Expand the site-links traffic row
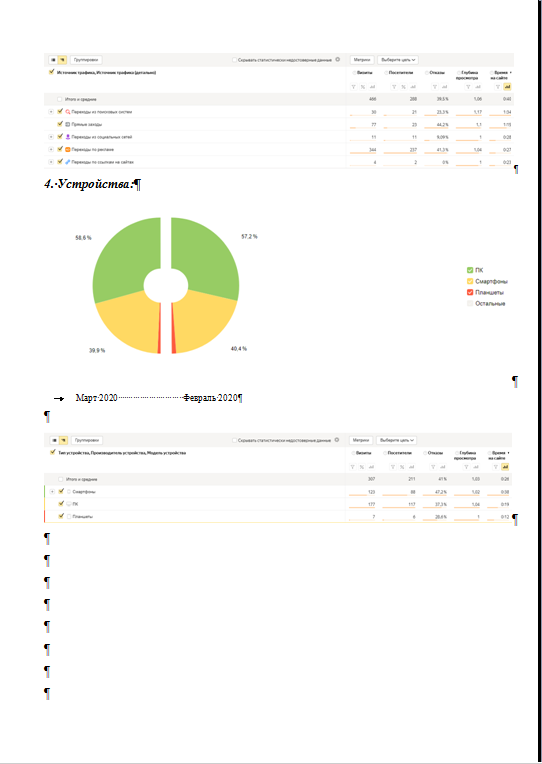Viewport: 542px width, 764px height. click(x=51, y=162)
